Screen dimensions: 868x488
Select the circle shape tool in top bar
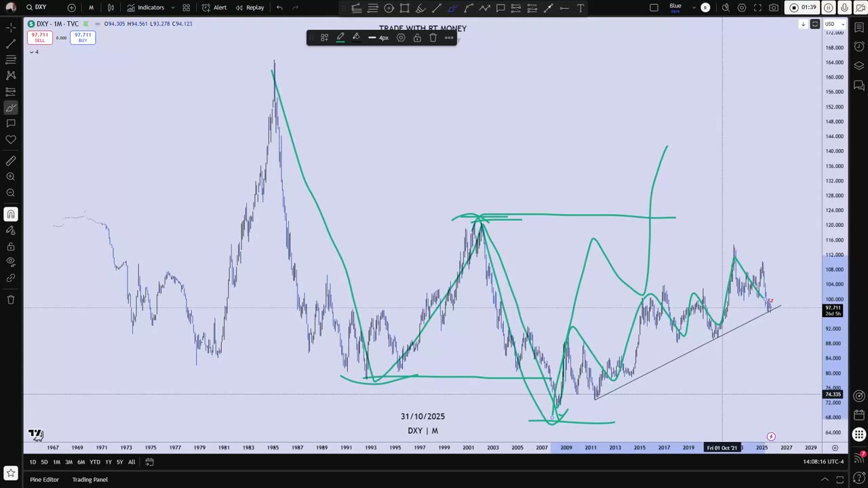pos(389,8)
